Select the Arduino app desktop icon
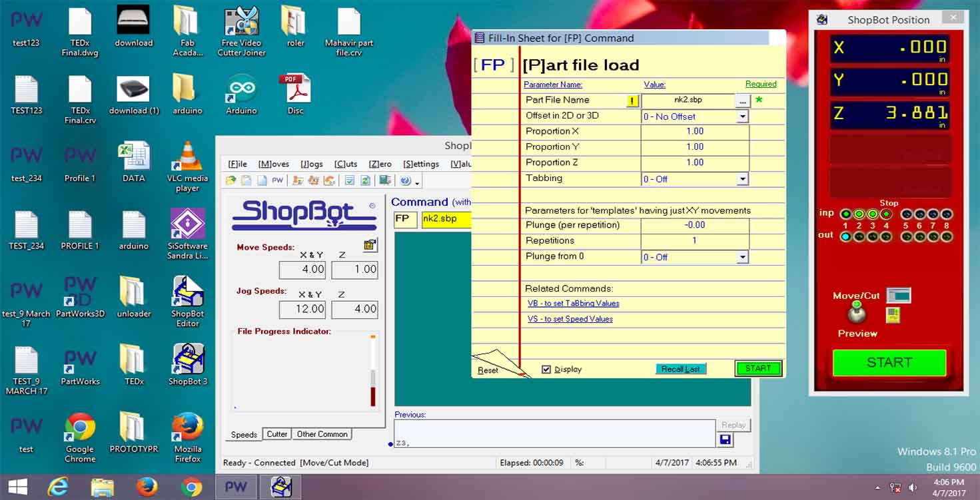The image size is (980, 500). (241, 94)
